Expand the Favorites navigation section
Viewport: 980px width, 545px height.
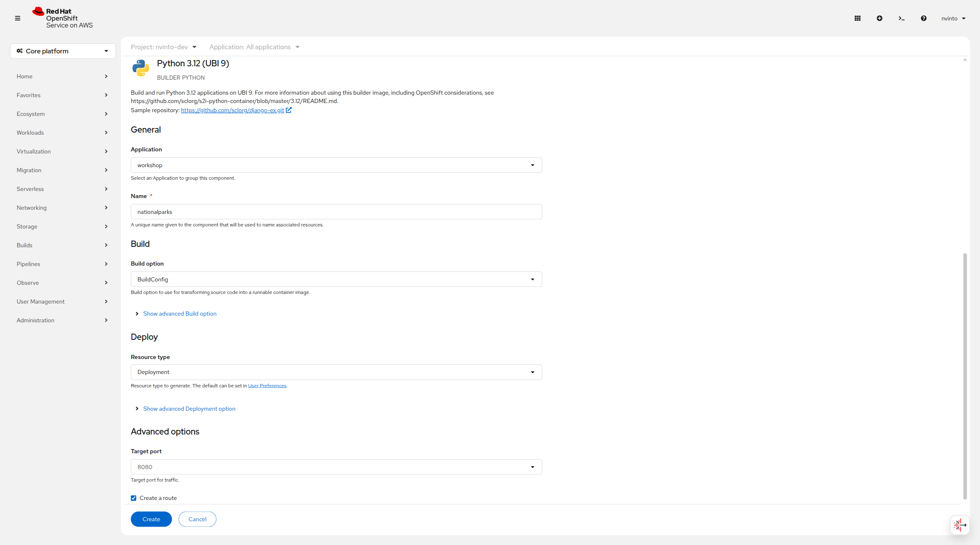point(62,95)
